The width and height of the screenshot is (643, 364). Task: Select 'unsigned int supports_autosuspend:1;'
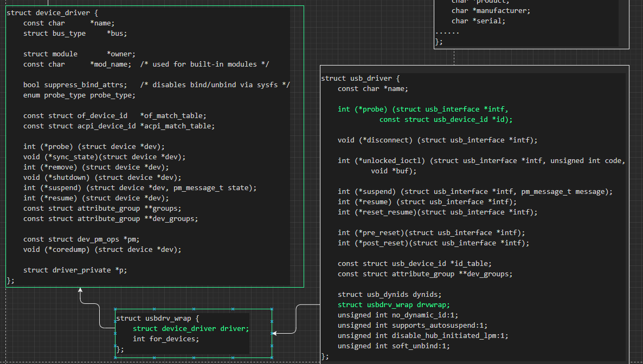(413, 326)
